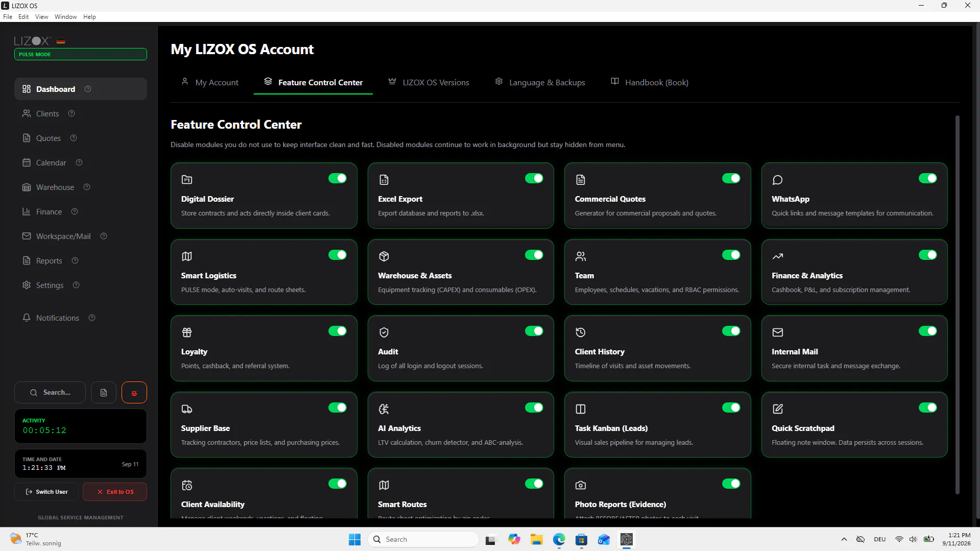Turn off the Audit toggle
Image resolution: width=980 pixels, height=551 pixels.
(x=534, y=331)
